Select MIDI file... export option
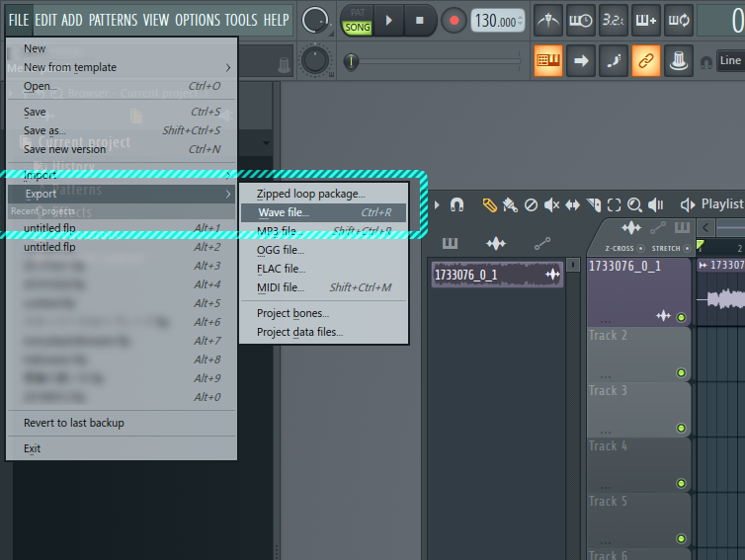745x560 pixels. click(x=323, y=287)
